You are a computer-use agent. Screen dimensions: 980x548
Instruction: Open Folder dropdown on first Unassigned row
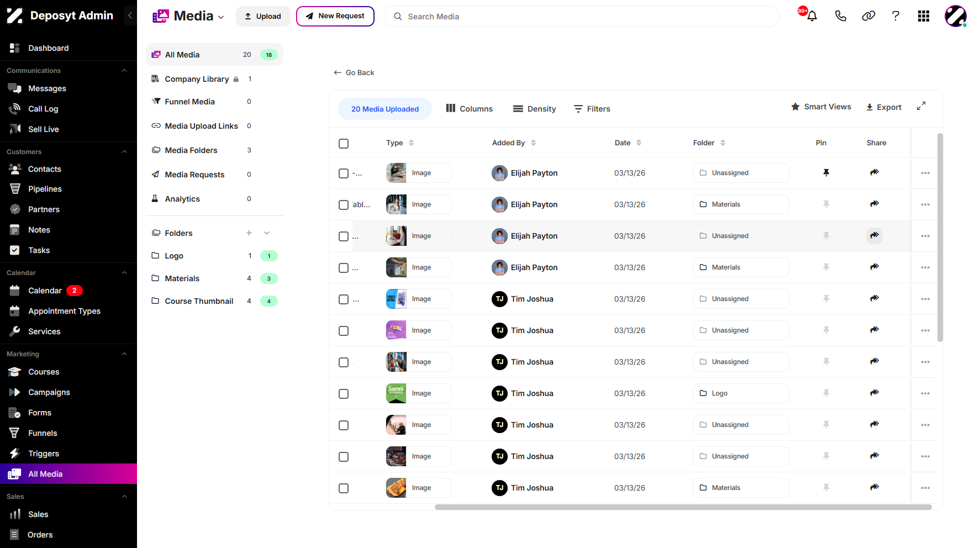coord(741,173)
